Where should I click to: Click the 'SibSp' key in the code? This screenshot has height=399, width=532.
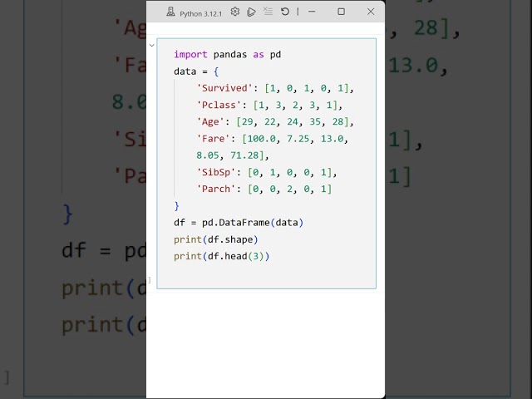pos(216,172)
